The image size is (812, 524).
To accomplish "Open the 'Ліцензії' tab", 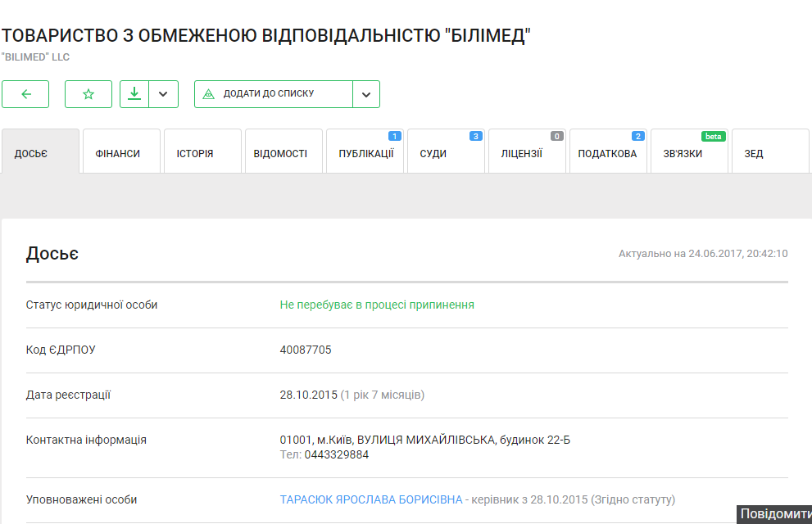I will [527, 152].
